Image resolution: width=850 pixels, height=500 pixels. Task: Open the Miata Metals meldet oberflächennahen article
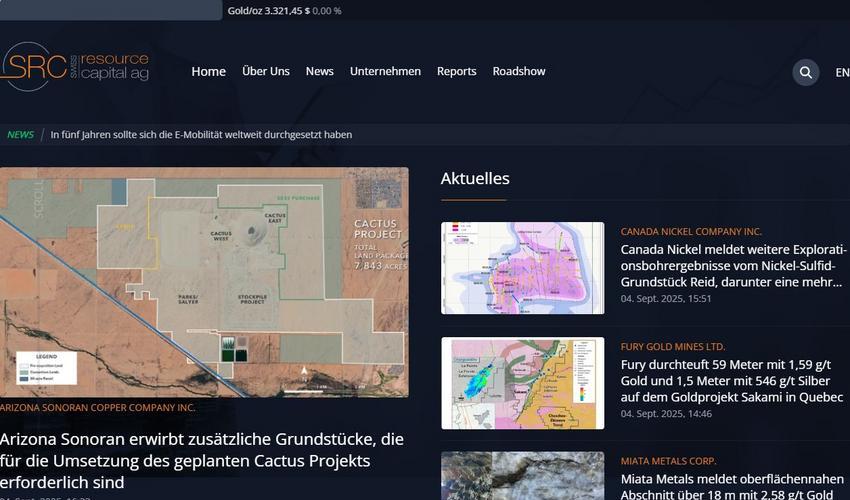click(732, 486)
